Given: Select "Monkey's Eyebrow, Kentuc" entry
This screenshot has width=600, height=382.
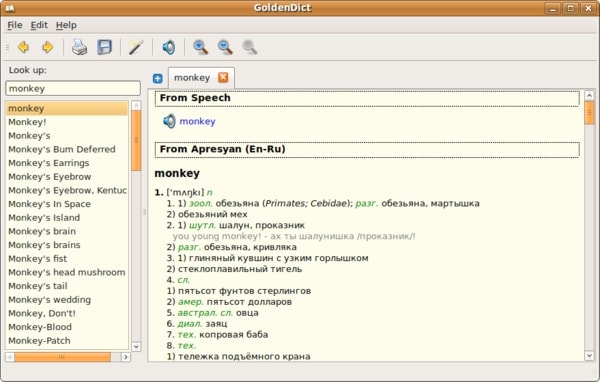Looking at the screenshot, I should pos(67,190).
